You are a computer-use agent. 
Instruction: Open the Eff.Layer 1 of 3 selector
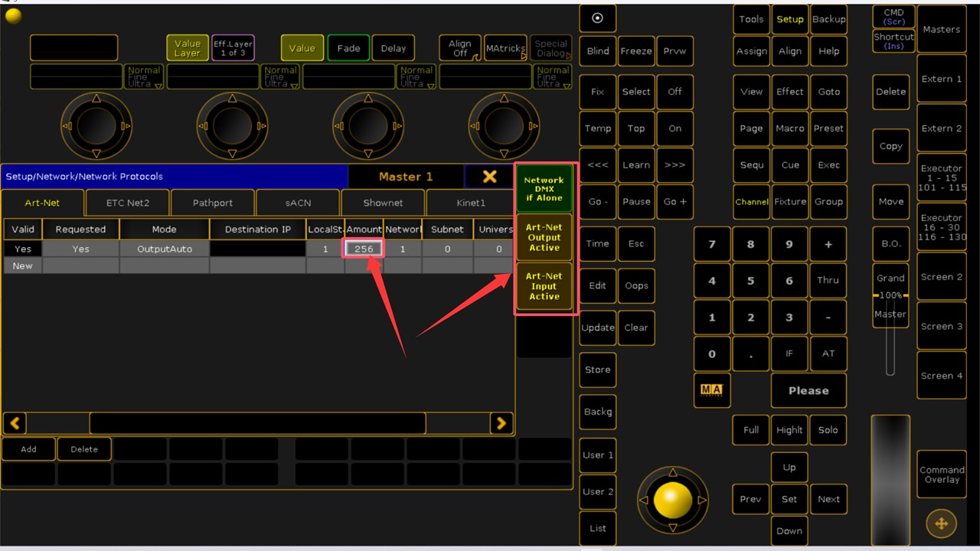tap(233, 48)
